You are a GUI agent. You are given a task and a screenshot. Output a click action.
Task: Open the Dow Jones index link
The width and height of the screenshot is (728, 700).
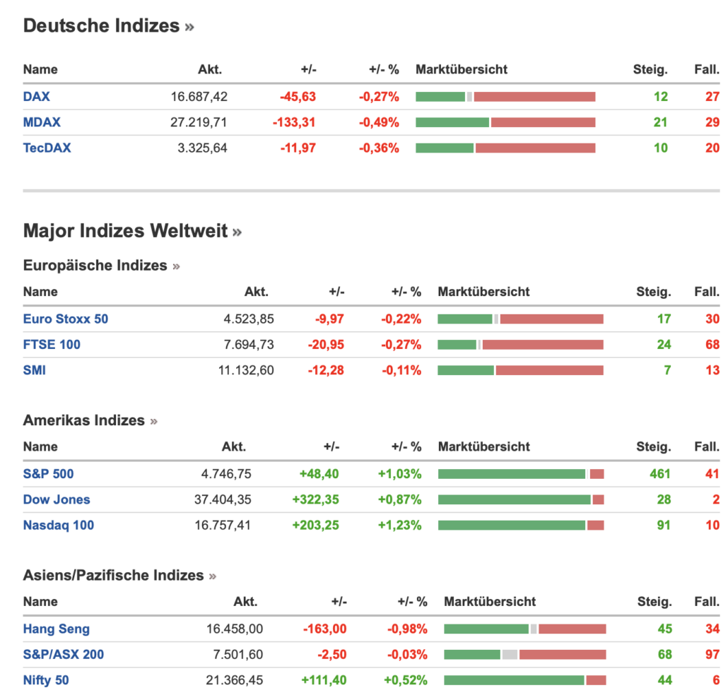tap(57, 499)
